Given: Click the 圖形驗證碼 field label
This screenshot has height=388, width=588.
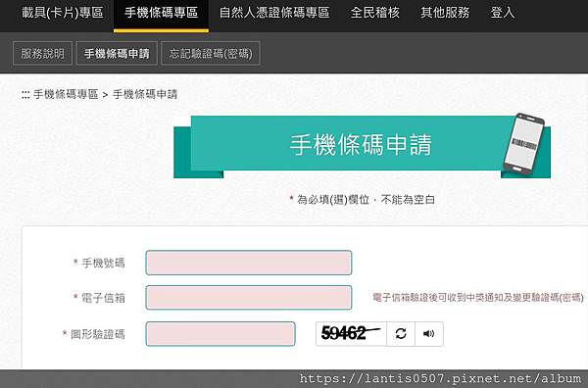Looking at the screenshot, I should click(97, 334).
